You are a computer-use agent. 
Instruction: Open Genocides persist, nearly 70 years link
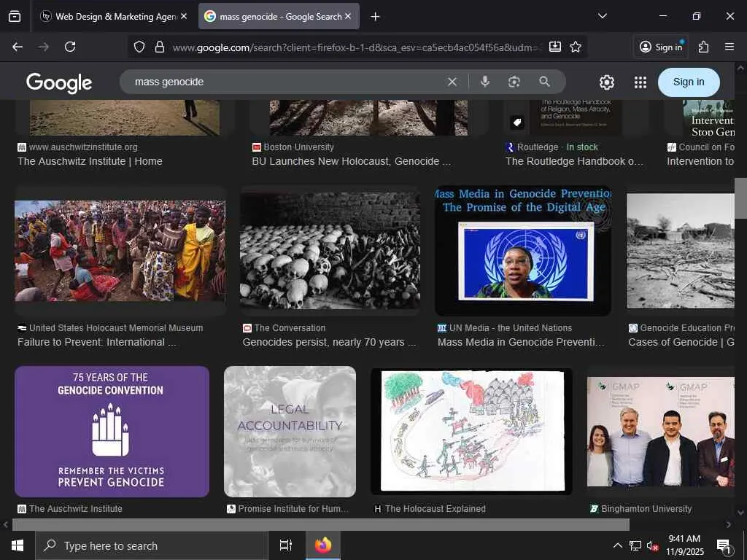329,343
